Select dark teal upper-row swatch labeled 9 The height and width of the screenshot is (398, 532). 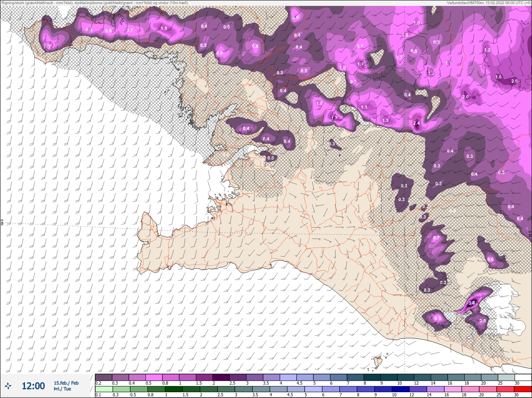point(389,377)
